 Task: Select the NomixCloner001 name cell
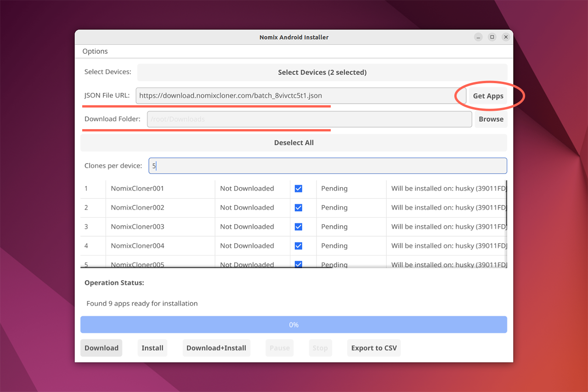click(x=160, y=188)
